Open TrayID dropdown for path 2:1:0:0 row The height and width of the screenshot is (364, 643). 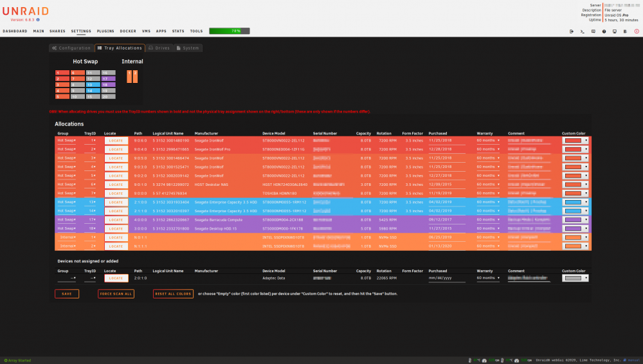click(x=90, y=202)
